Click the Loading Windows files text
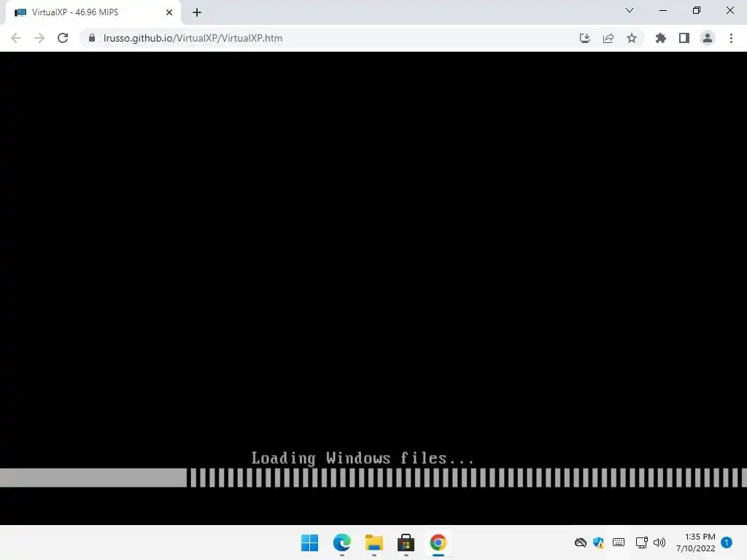 point(363,458)
